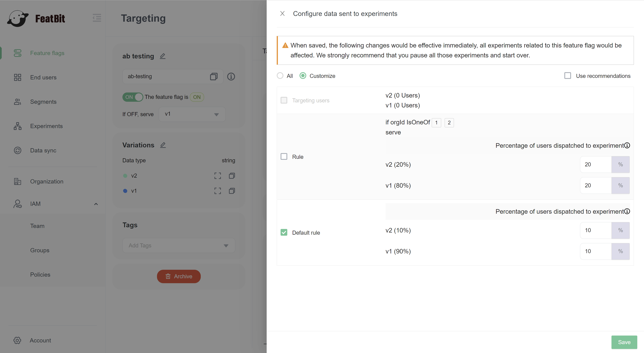Copy the v1 variation value

point(232,191)
